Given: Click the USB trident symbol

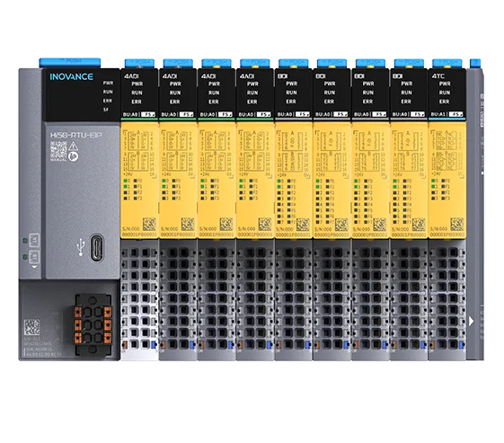Looking at the screenshot, I should click(x=80, y=248).
